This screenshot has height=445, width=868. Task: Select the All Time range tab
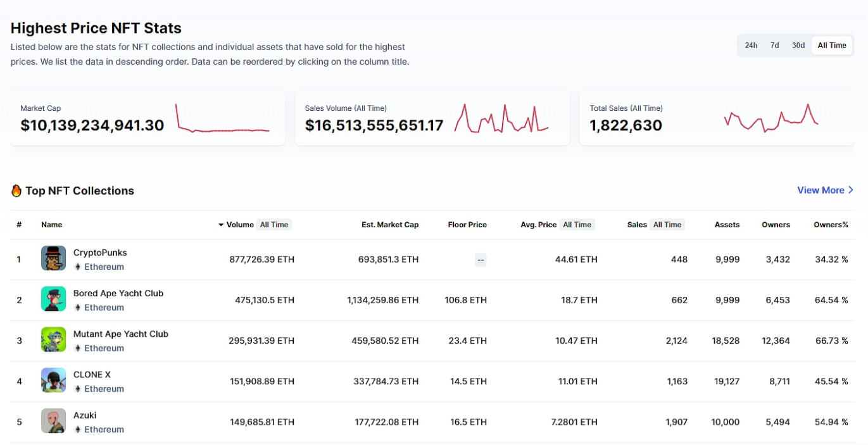pos(831,46)
